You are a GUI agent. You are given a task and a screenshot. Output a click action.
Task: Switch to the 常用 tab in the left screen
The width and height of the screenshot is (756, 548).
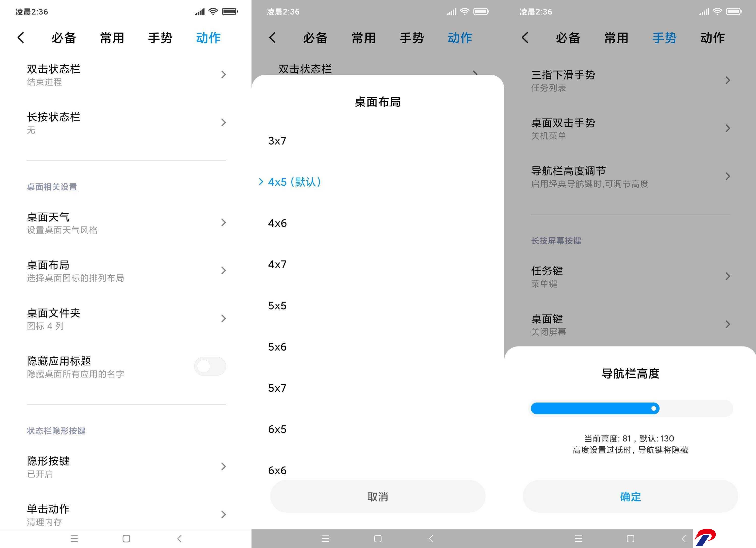click(x=112, y=38)
